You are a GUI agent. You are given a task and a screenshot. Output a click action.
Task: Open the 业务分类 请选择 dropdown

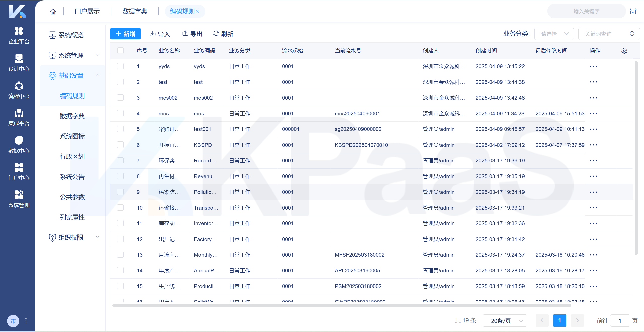click(x=554, y=34)
